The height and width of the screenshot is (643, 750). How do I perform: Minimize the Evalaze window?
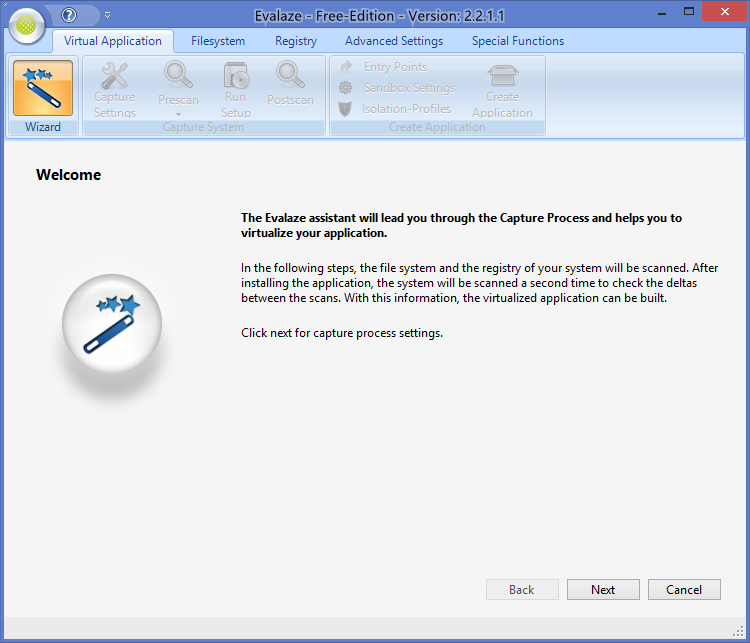662,13
